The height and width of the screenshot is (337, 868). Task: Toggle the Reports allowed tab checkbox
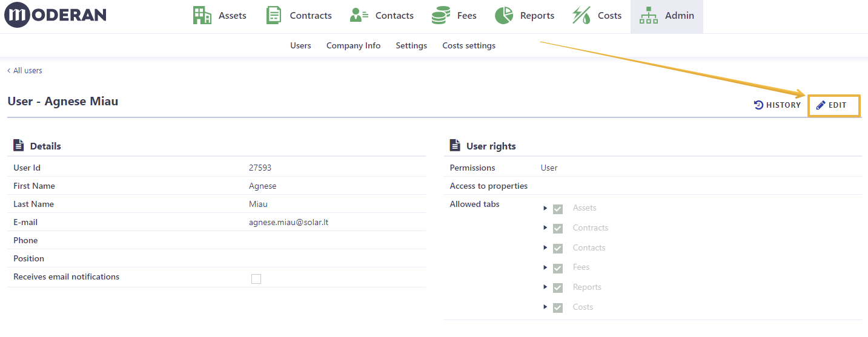coord(558,288)
